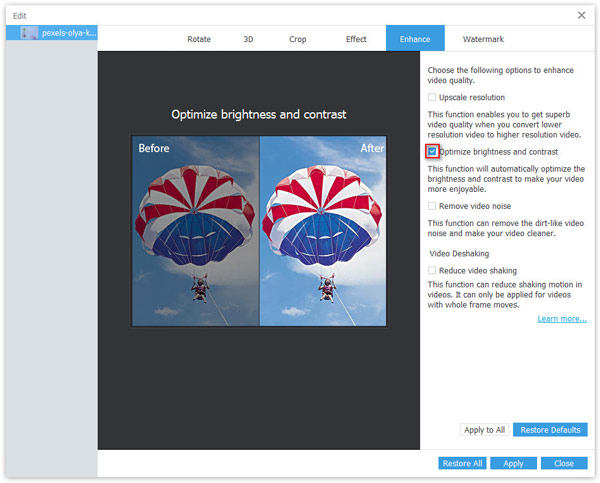
Task: Select the pexels-olya-k video file item
Action: tap(52, 33)
